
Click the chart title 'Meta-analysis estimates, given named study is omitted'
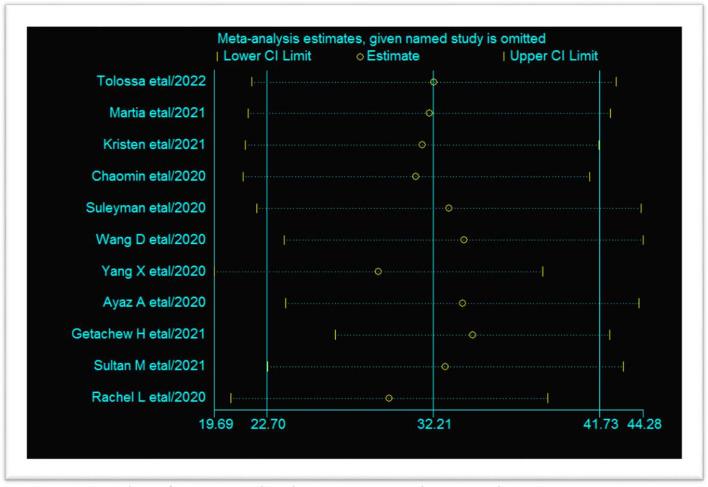[381, 39]
